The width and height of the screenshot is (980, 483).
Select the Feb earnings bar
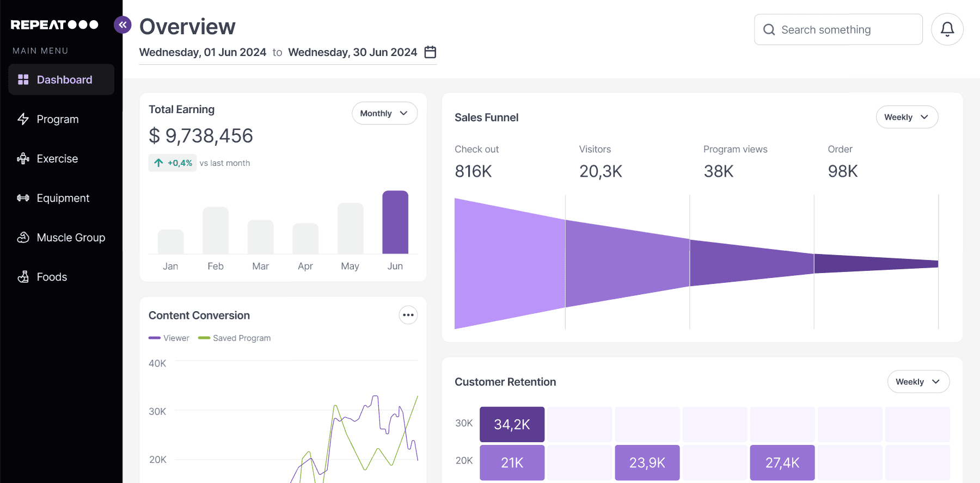coord(216,230)
